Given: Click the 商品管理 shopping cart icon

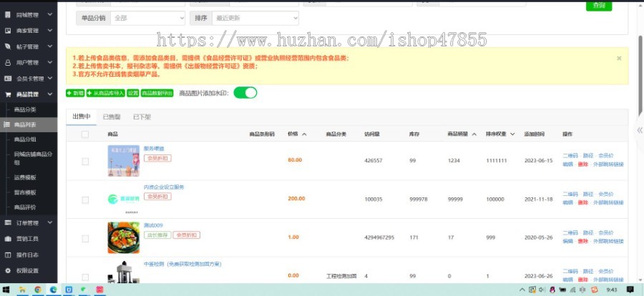Looking at the screenshot, I should [8, 94].
